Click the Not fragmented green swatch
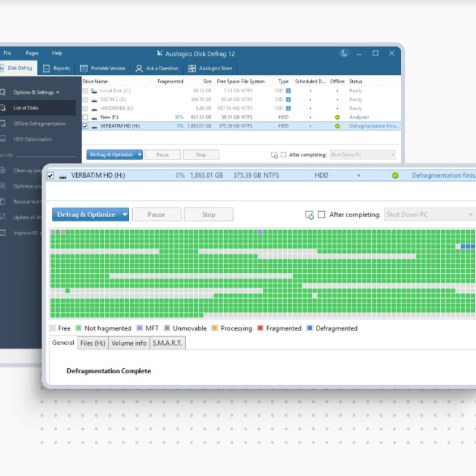476x476 pixels. coord(79,328)
